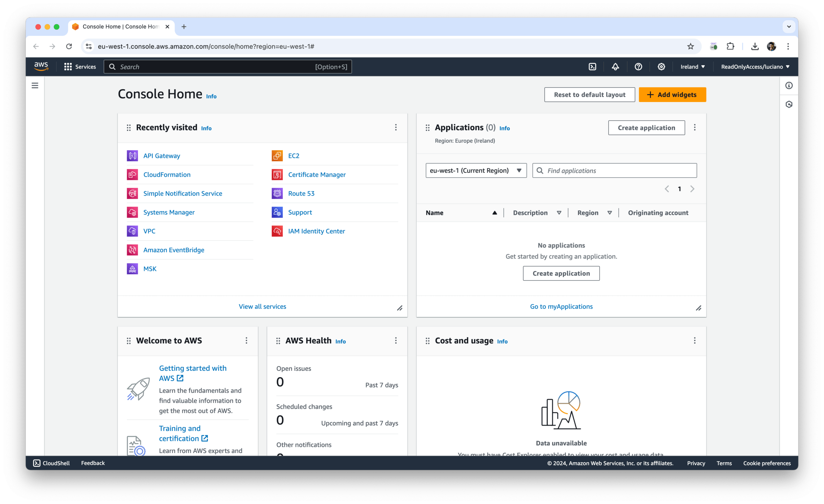Open the notifications bell
The height and width of the screenshot is (504, 824).
(x=615, y=67)
